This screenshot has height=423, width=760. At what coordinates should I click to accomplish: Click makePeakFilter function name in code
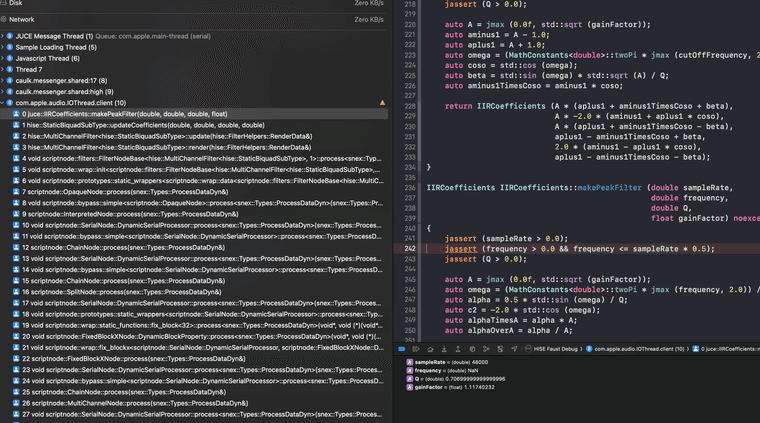click(x=609, y=188)
